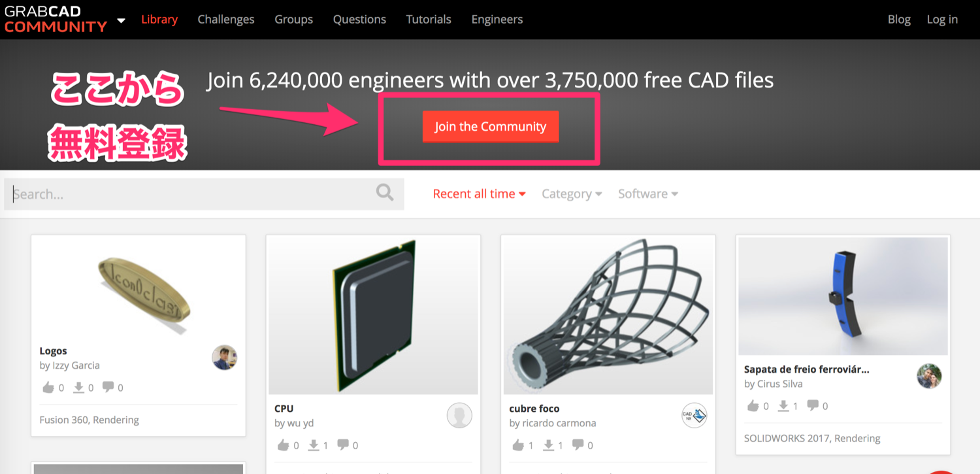Click the Fusion 360, Rendering tags text
This screenshot has height=474, width=980.
click(89, 420)
